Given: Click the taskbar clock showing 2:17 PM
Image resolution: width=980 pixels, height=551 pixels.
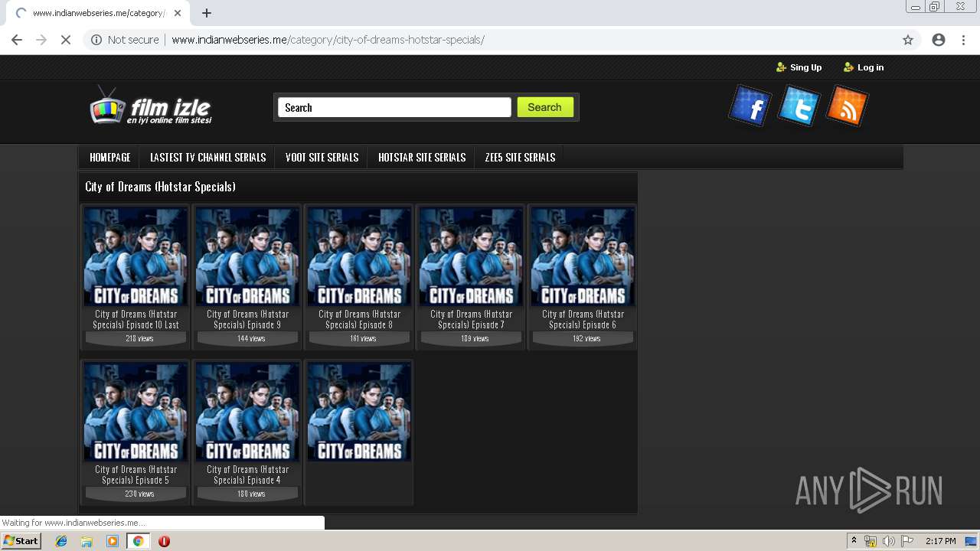Looking at the screenshot, I should pos(941,541).
